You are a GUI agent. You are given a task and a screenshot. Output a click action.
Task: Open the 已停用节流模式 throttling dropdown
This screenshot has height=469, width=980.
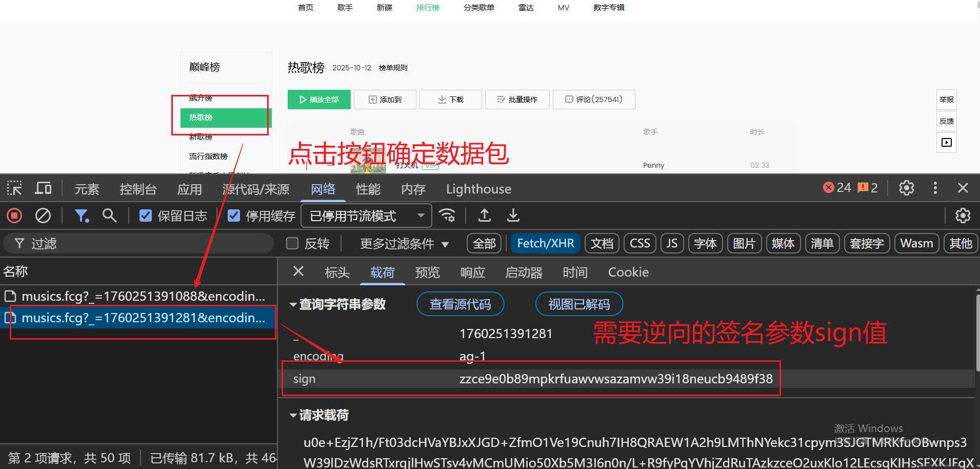pyautogui.click(x=366, y=216)
